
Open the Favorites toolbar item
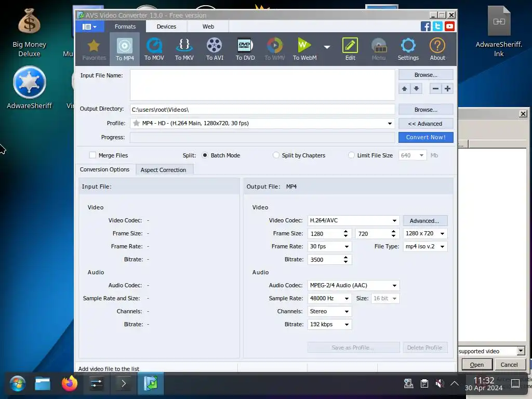point(94,49)
